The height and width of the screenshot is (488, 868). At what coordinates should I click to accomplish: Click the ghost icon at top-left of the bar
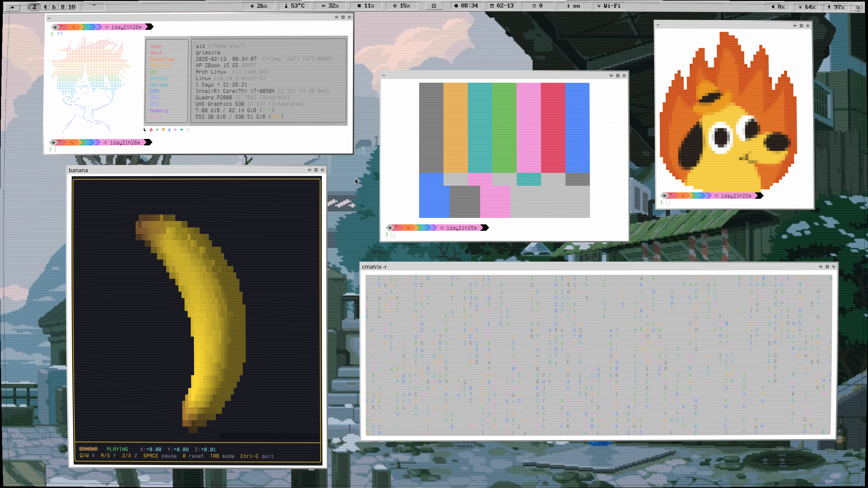(x=13, y=7)
